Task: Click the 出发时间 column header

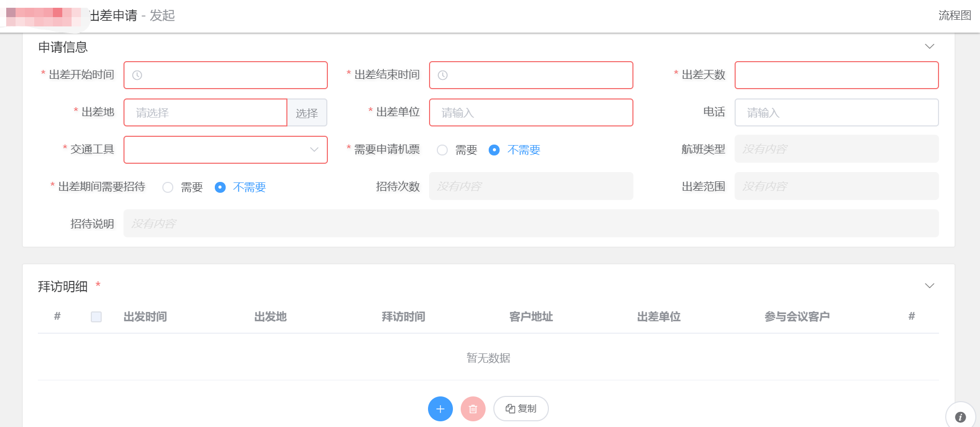Action: tap(145, 317)
